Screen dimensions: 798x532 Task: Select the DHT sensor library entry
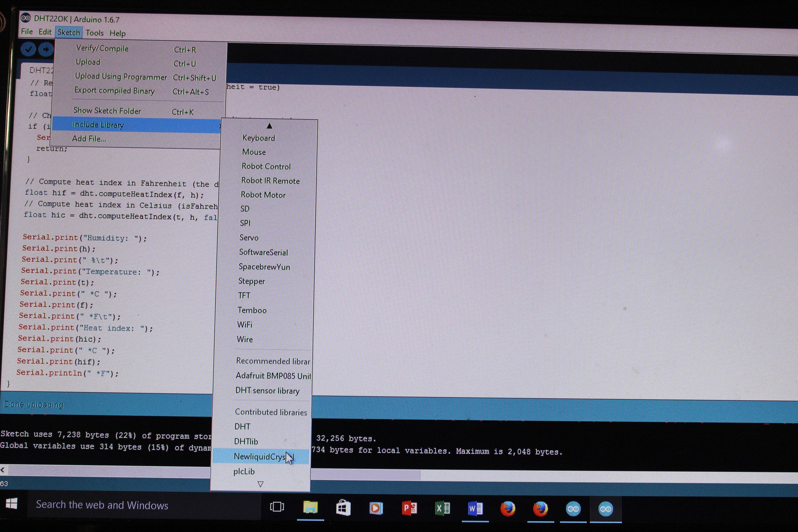coord(267,390)
